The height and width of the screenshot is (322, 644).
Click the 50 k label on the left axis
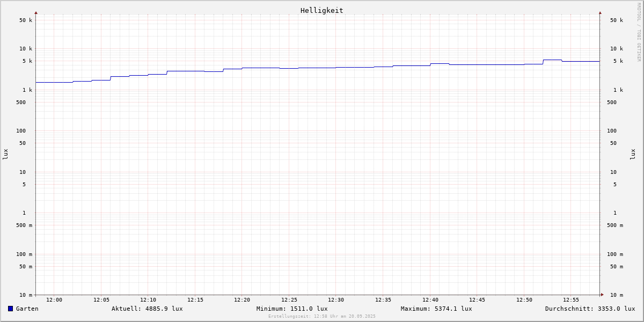[x=26, y=20]
